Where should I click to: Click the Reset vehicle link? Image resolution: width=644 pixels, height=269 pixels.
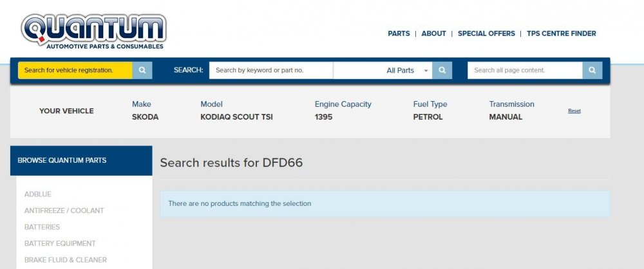pyautogui.click(x=574, y=111)
